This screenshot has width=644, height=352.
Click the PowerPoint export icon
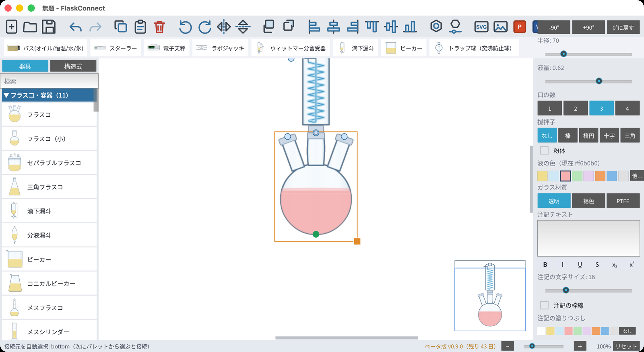pyautogui.click(x=520, y=27)
